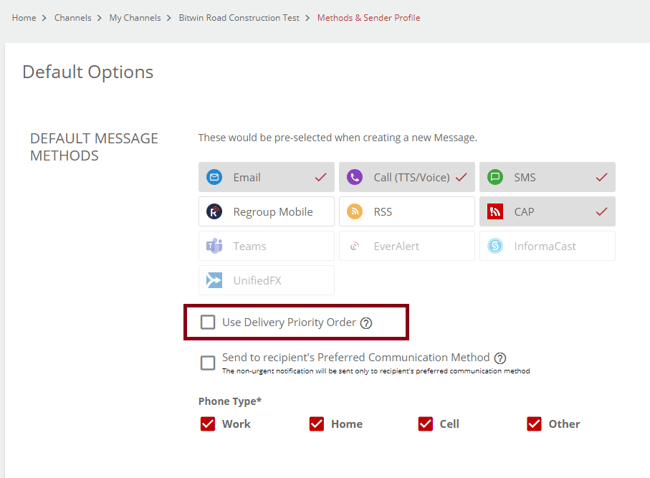Click the InformaCast icon
Screen dimensions: 650x478
click(495, 246)
